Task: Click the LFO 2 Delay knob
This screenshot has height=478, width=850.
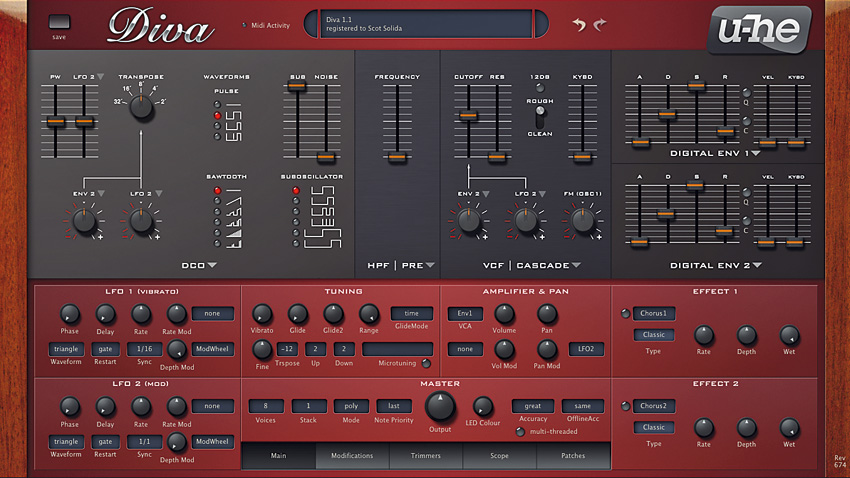Action: (105, 406)
